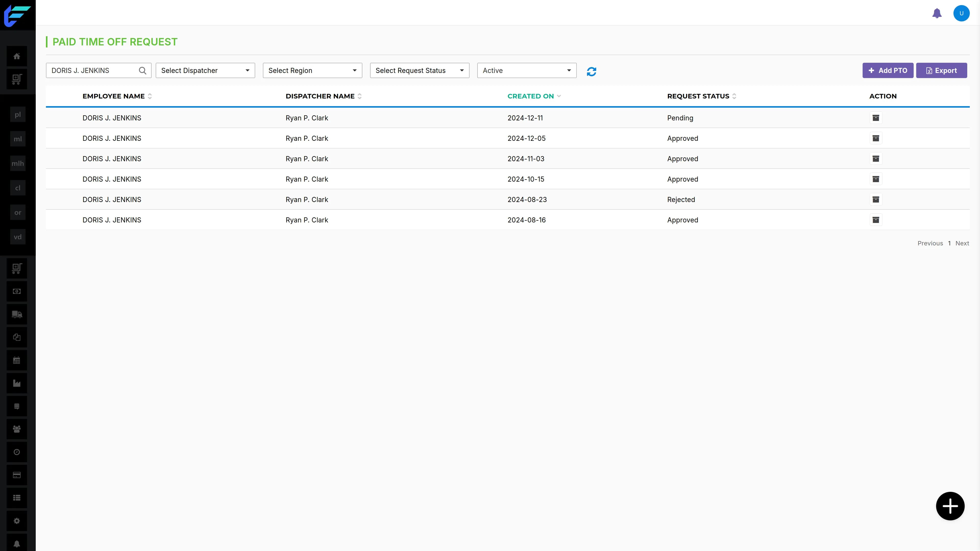
Task: Click the black floating plus button
Action: pos(950,506)
